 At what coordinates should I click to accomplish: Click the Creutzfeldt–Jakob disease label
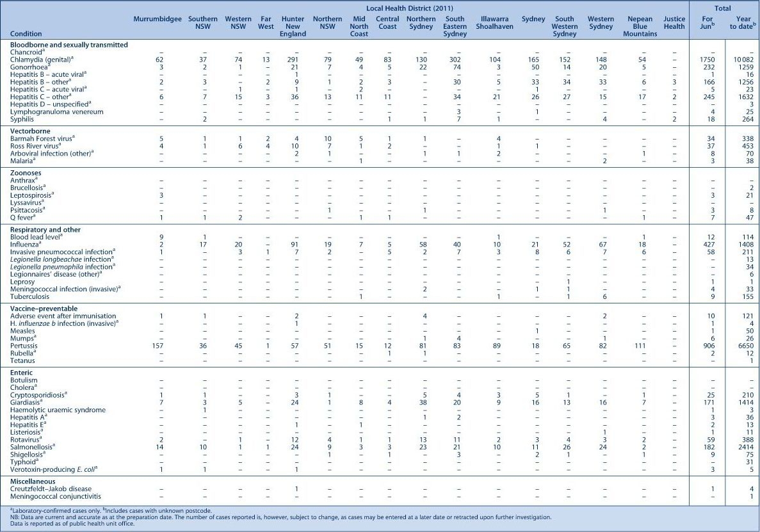(51, 489)
